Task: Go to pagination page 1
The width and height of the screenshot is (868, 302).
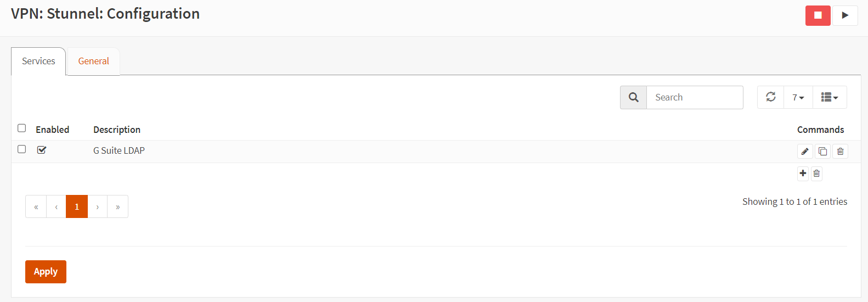Action: click(77, 206)
